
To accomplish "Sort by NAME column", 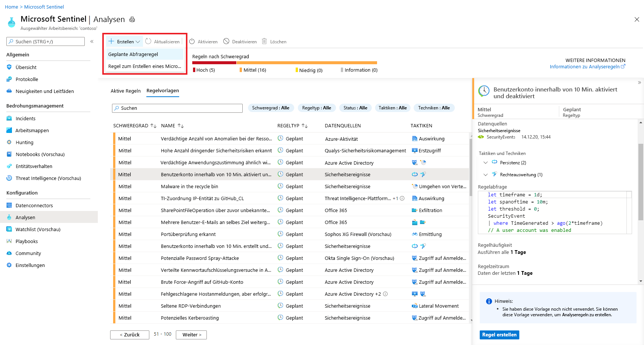I will point(172,126).
